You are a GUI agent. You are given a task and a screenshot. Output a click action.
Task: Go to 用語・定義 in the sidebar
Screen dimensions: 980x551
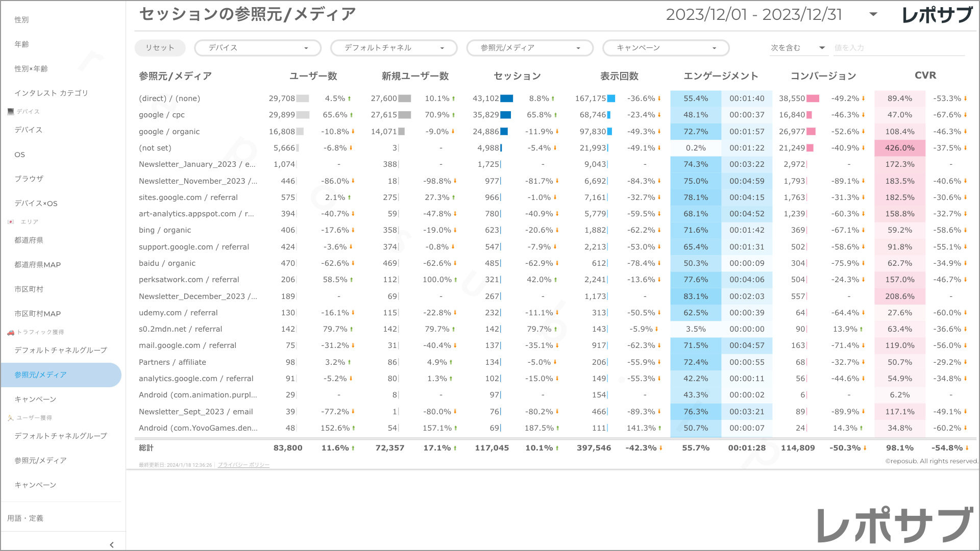(25, 518)
